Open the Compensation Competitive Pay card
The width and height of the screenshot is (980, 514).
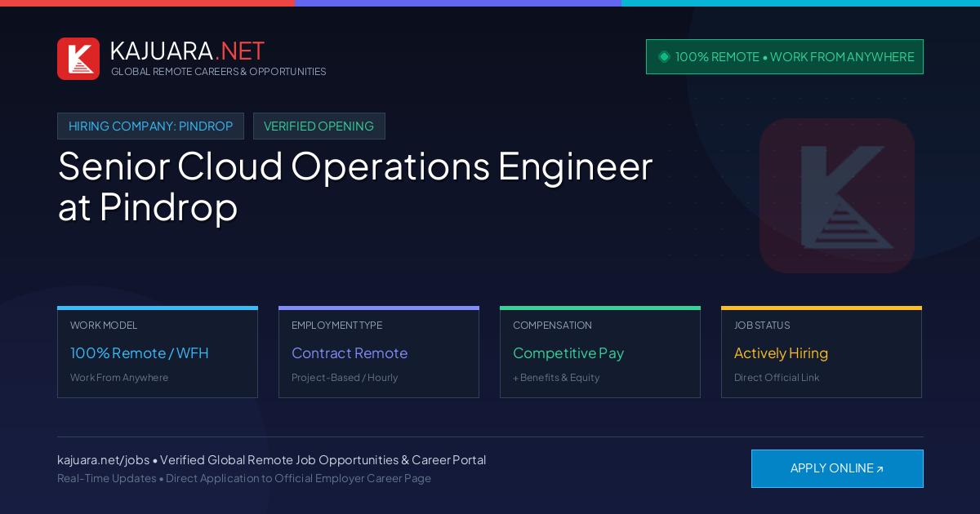(600, 352)
